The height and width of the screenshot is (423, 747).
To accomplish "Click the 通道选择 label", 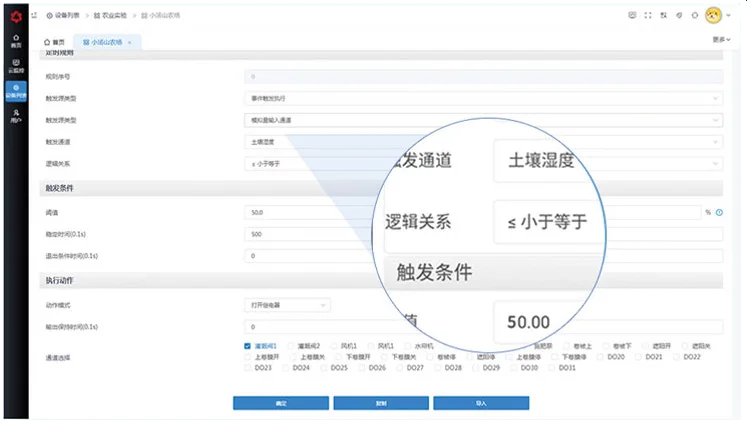I will click(58, 358).
